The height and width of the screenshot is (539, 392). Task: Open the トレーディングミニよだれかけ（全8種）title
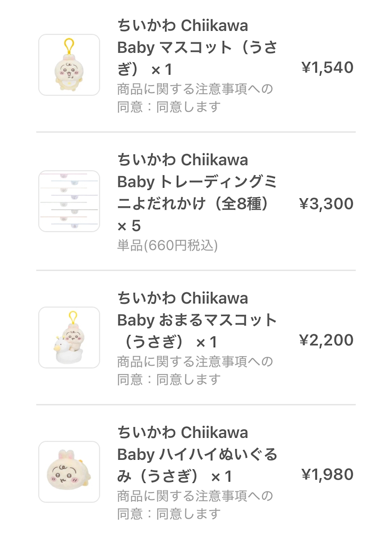[x=196, y=182]
